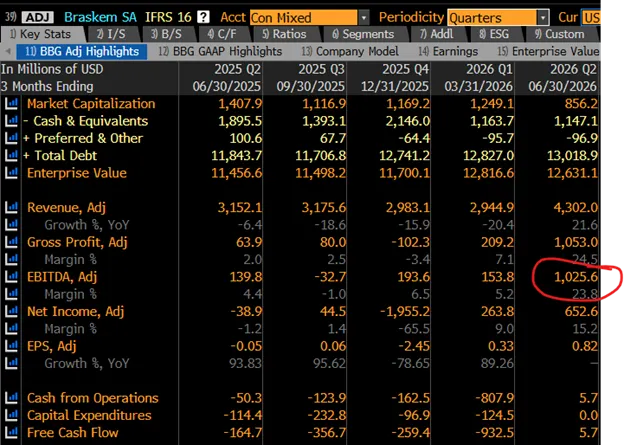Go to the Earnings sub-tab
The image size is (624, 445).
448,52
